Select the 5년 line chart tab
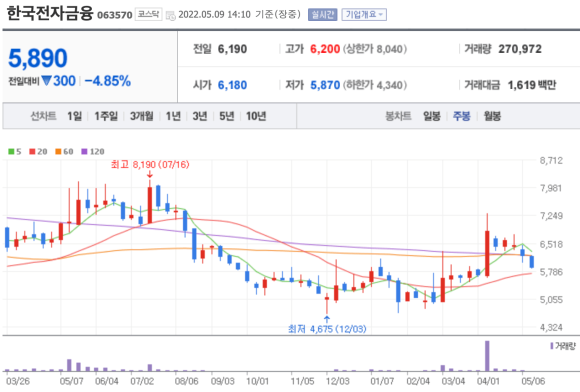The image size is (580, 392). 227,116
